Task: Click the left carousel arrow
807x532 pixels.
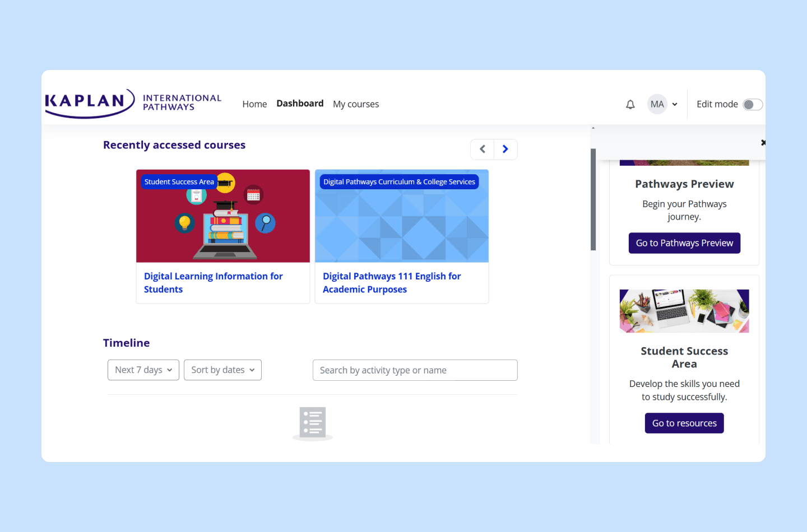Action: coord(483,149)
